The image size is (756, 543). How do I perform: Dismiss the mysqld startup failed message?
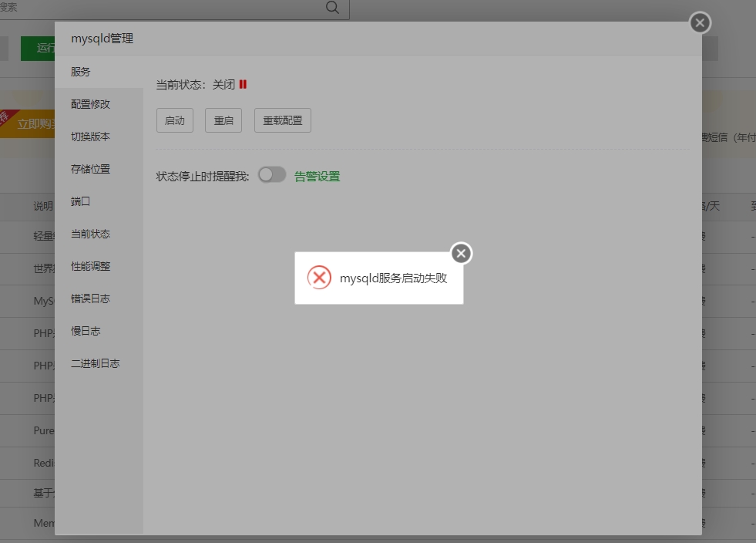point(461,254)
